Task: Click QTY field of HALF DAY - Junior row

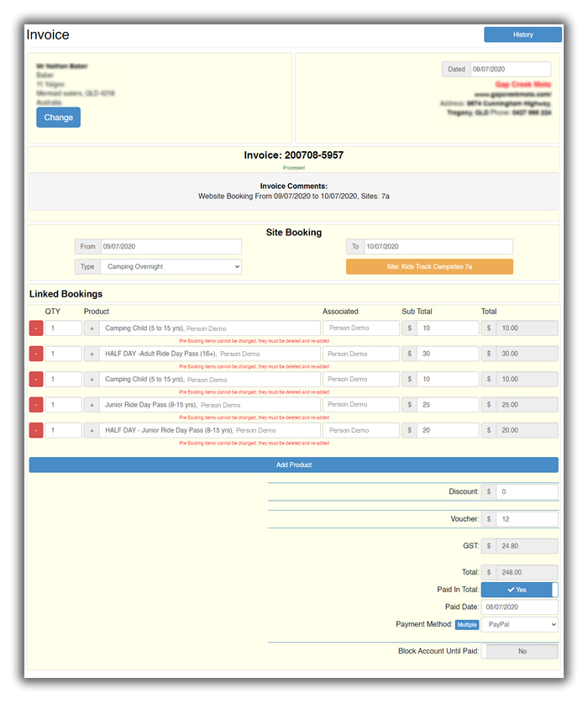Action: (63, 430)
